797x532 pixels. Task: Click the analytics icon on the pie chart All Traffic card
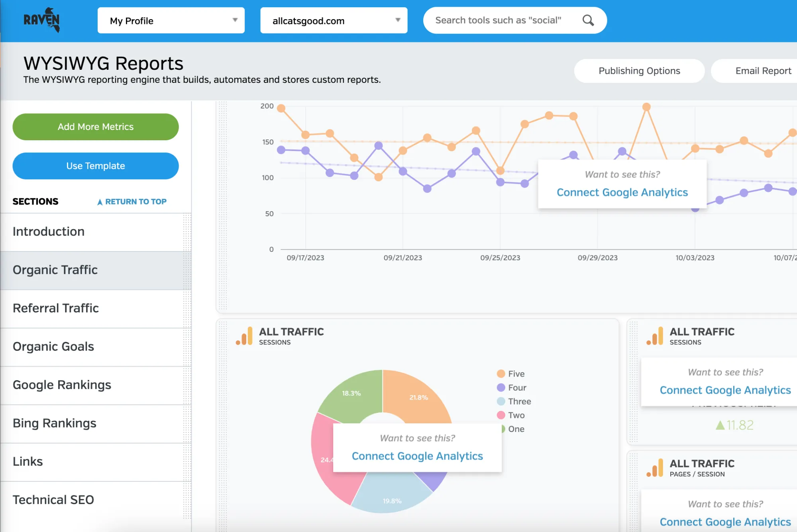point(245,336)
